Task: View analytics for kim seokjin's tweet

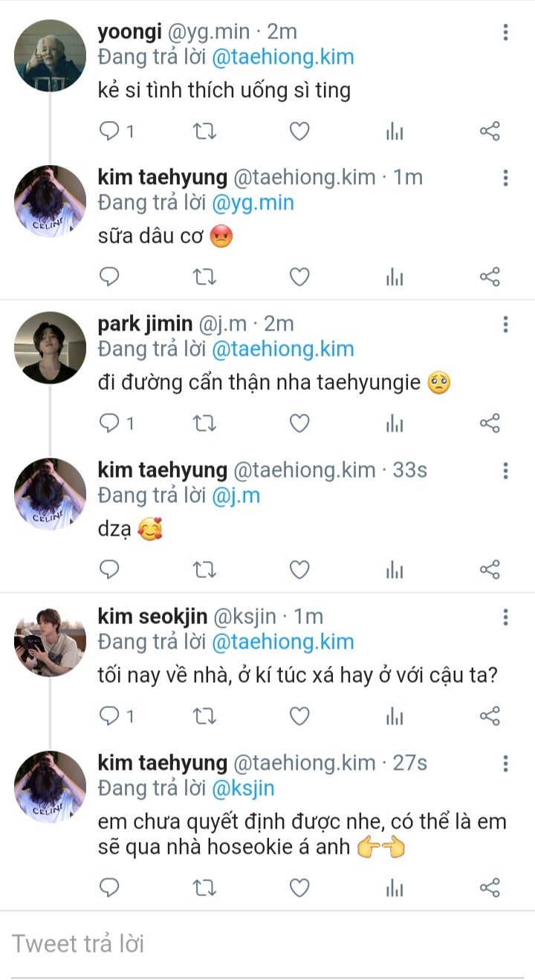Action: coord(395,716)
